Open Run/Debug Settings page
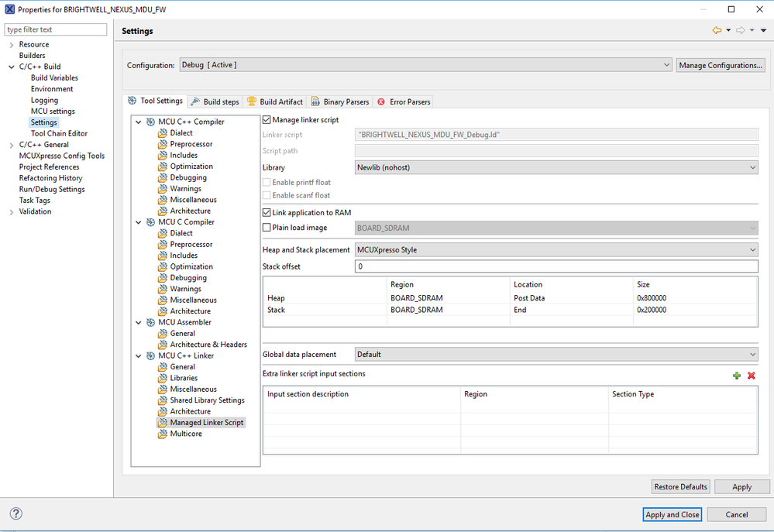774x532 pixels. [x=52, y=189]
